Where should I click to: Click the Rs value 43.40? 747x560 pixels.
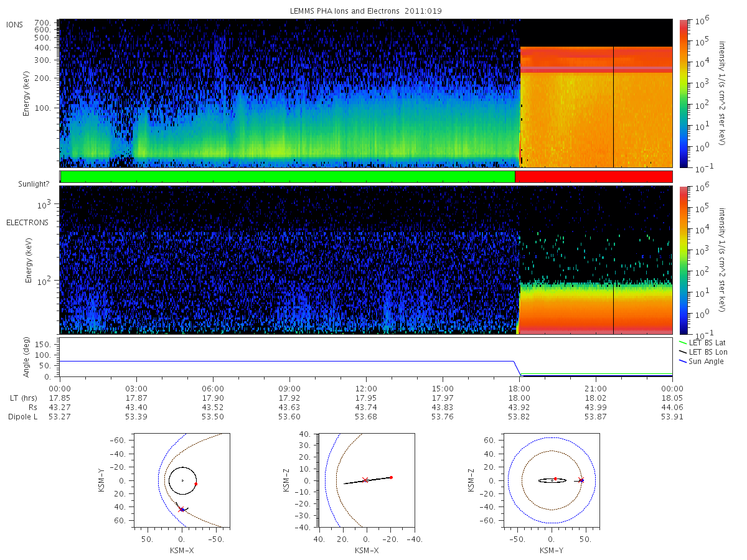[x=136, y=407]
